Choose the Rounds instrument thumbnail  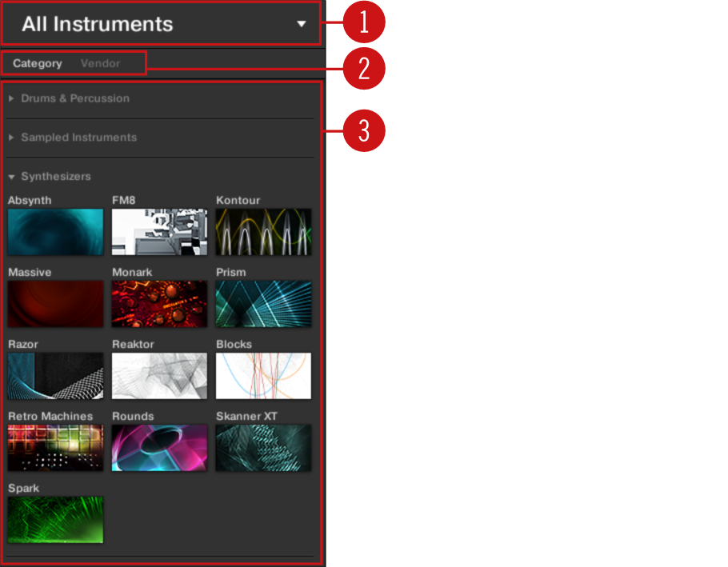(159, 448)
